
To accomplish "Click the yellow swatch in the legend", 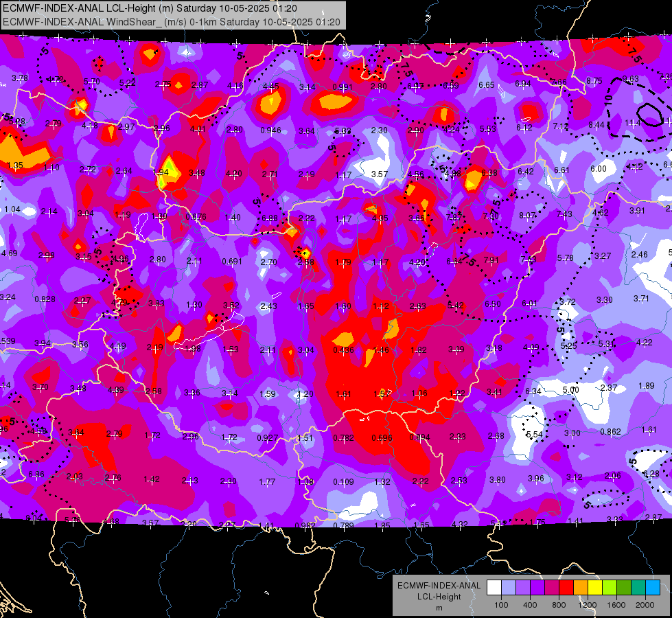I will (x=595, y=588).
